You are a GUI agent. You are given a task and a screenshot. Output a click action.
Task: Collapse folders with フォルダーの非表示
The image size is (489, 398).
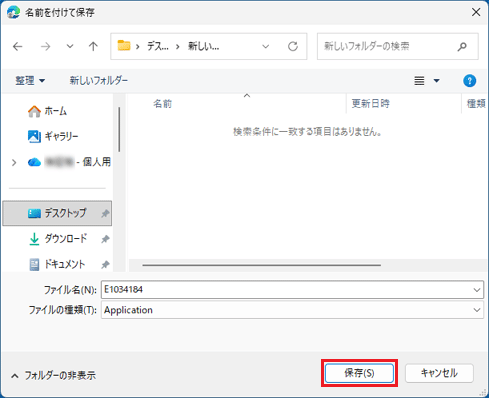53,376
